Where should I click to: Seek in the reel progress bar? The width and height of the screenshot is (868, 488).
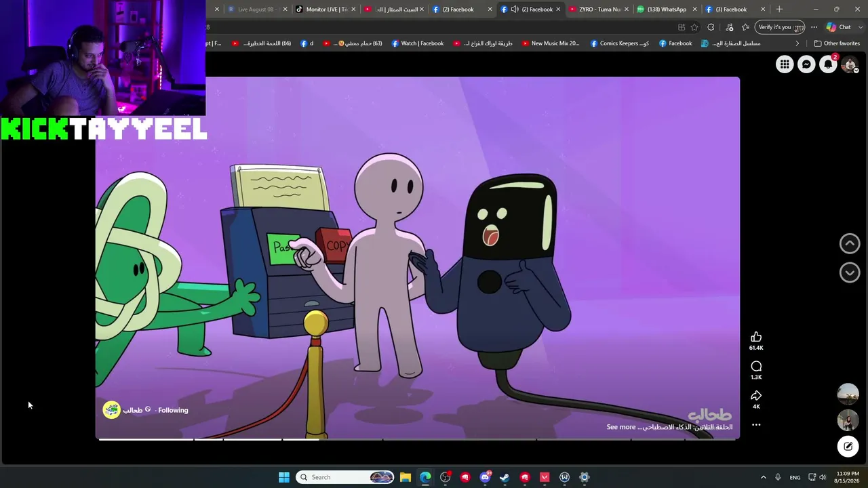(x=418, y=439)
